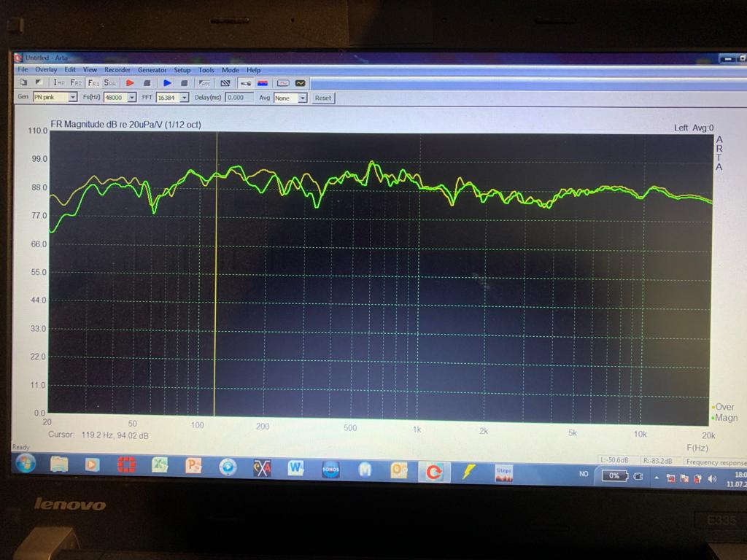Show hidden tray icons arrow
Image resolution: width=747 pixels, height=560 pixels.
click(x=657, y=477)
